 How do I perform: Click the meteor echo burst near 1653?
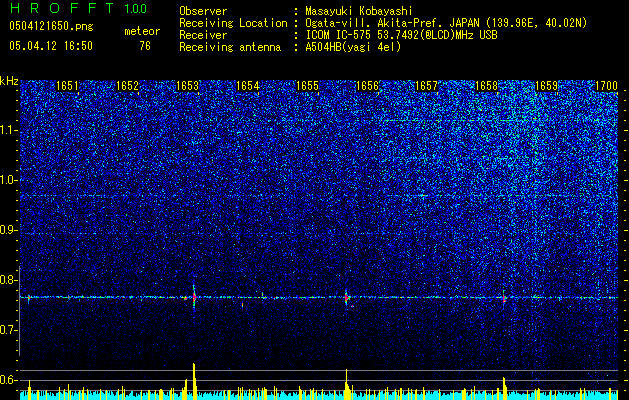tap(194, 298)
